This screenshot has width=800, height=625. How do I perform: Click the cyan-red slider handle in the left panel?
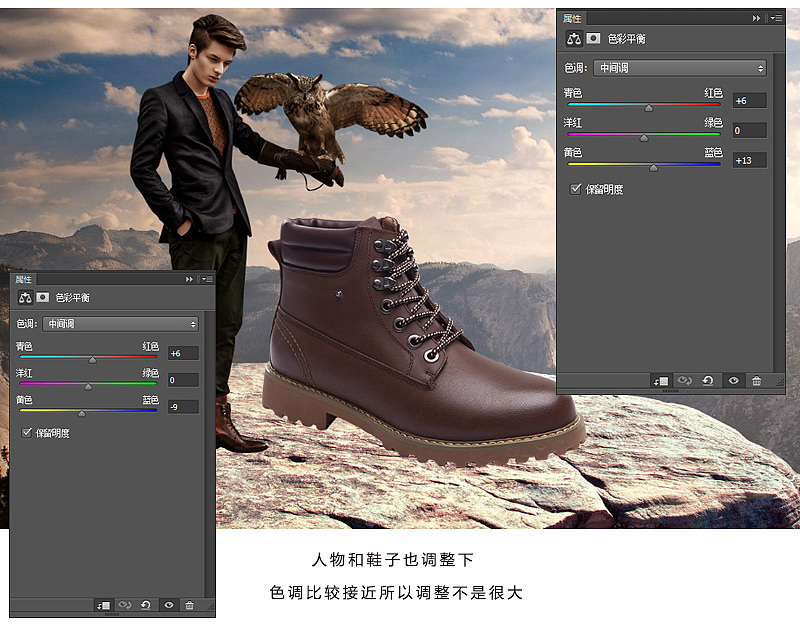(92, 360)
